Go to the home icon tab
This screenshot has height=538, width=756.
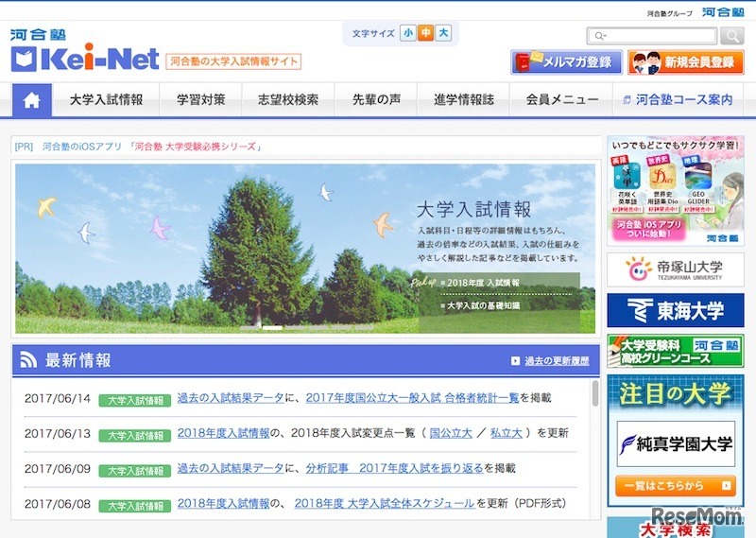(x=32, y=100)
